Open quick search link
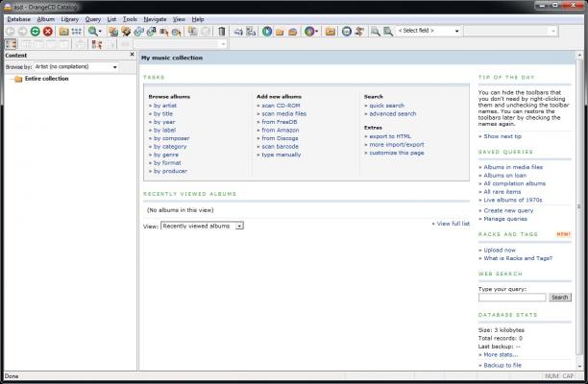Image resolution: width=588 pixels, height=384 pixels. [x=386, y=106]
